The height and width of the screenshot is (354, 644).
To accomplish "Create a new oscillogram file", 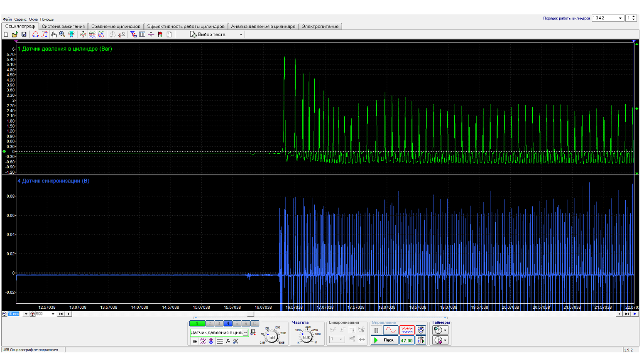I will pyautogui.click(x=6, y=34).
